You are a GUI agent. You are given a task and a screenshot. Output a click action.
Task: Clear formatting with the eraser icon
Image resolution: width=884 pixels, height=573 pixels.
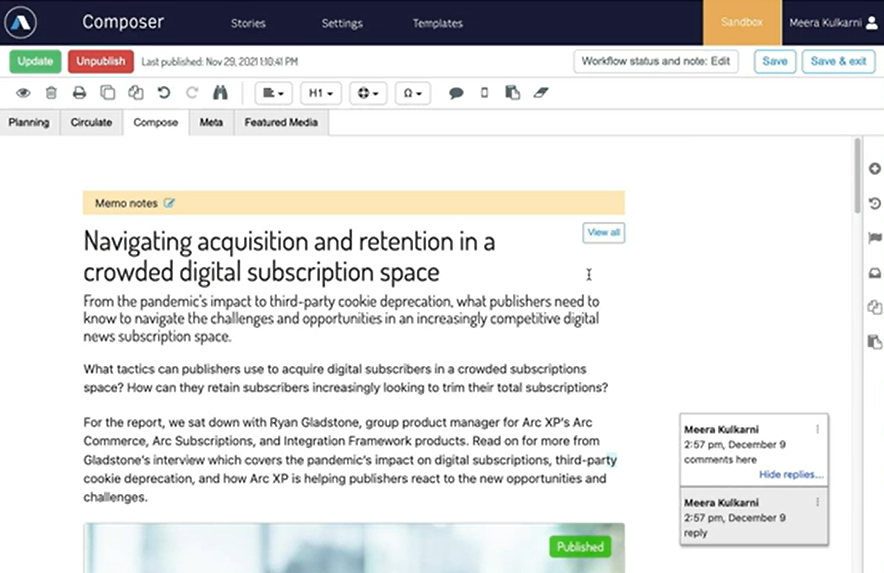tap(541, 93)
